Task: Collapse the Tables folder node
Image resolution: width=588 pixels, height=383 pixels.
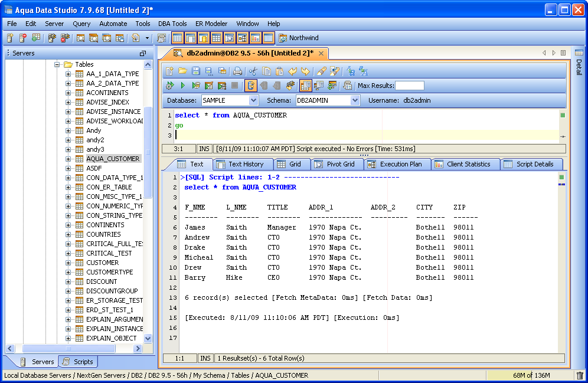Action: 58,64
